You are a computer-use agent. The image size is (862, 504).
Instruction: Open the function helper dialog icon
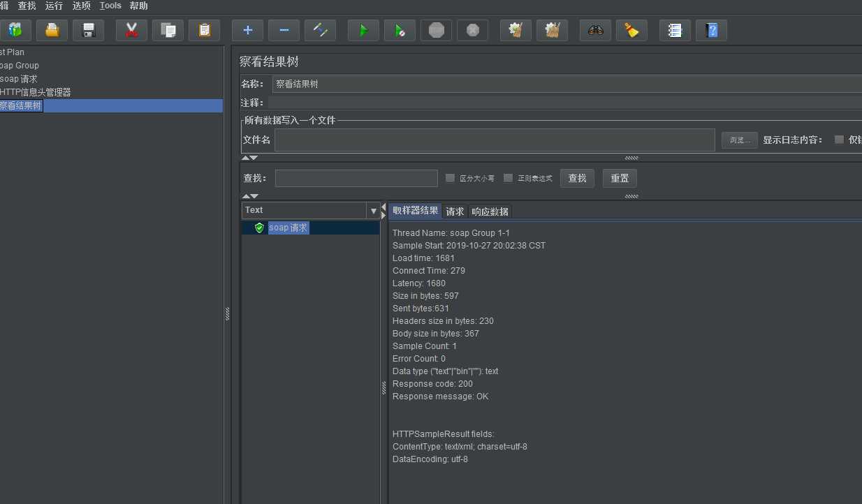(x=675, y=30)
